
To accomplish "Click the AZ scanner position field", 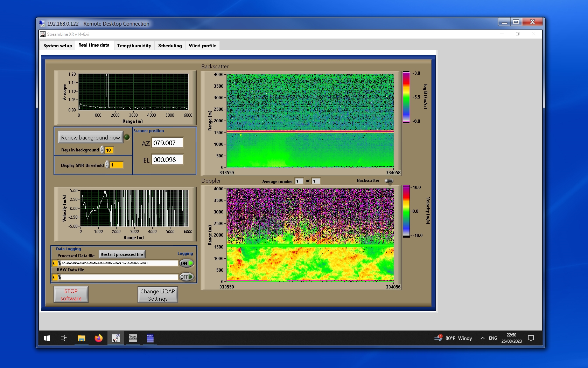I will coord(167,143).
